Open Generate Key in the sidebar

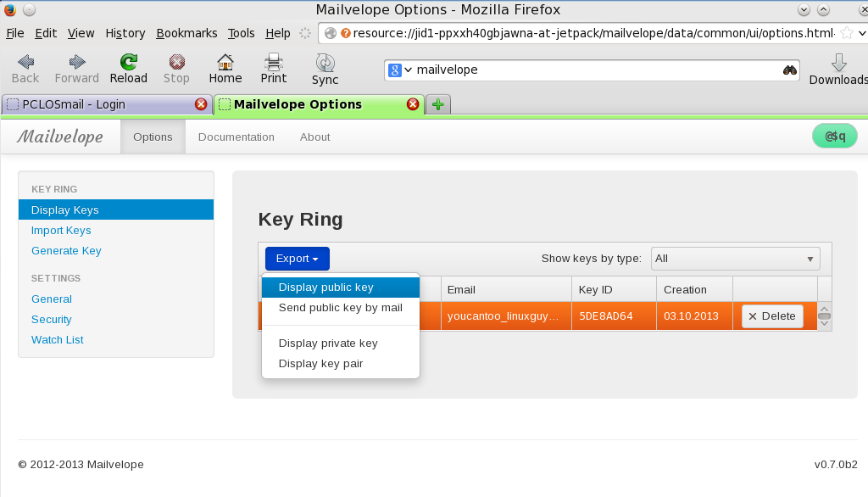pos(66,251)
